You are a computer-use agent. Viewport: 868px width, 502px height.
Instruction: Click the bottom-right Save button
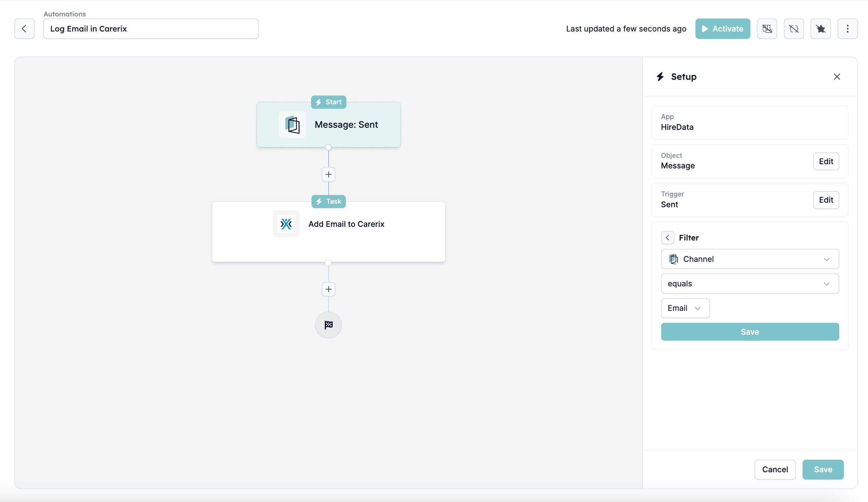point(823,469)
